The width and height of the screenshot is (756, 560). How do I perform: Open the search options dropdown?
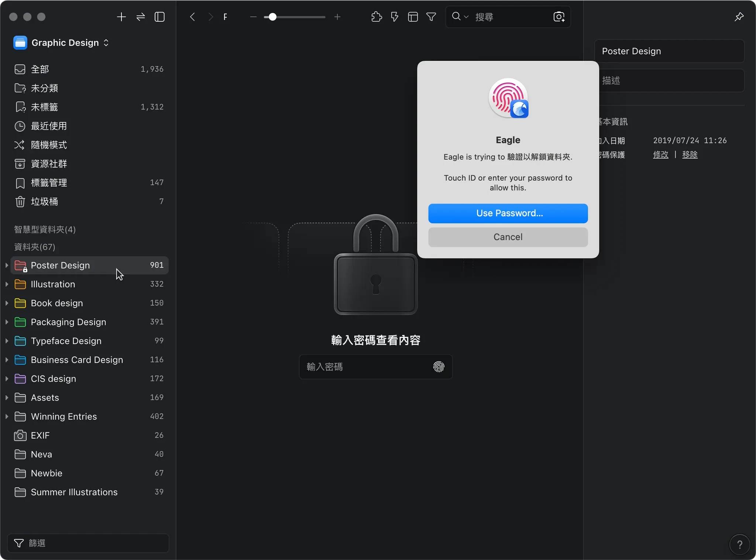click(x=460, y=17)
